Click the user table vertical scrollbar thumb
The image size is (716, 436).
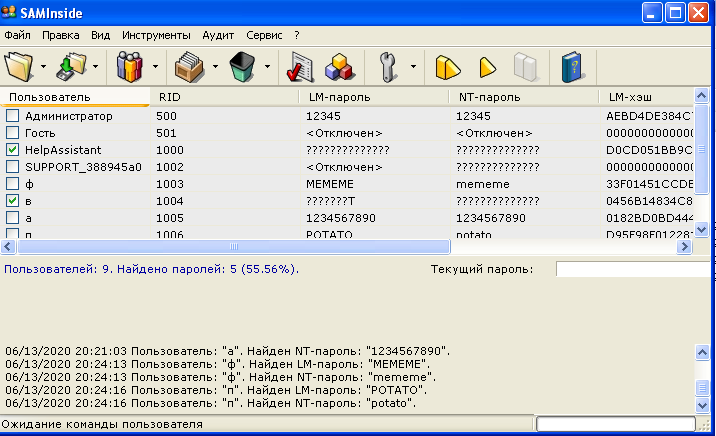coord(701,149)
